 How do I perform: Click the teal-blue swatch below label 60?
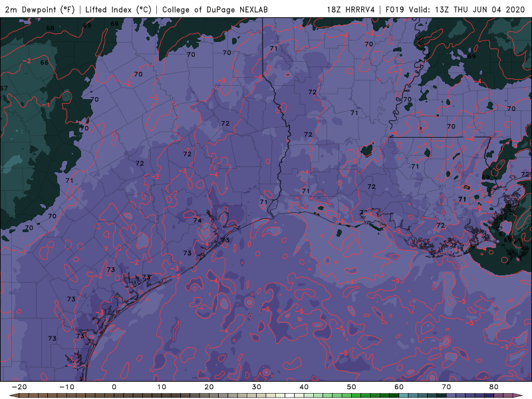pos(404,395)
